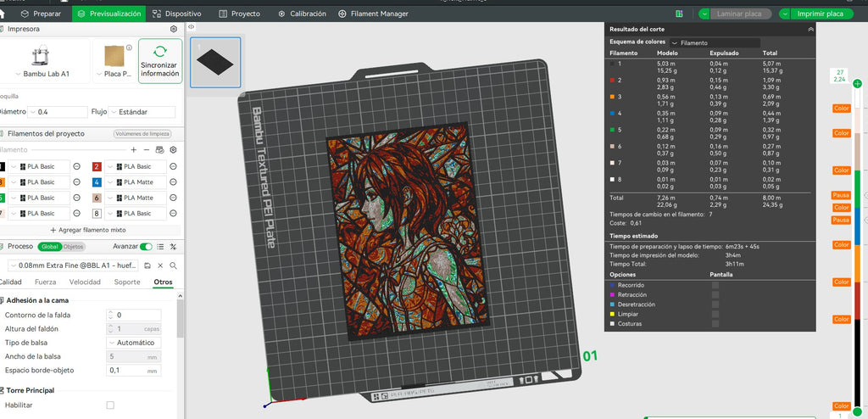Click Sincronizar información sync button

[160, 61]
